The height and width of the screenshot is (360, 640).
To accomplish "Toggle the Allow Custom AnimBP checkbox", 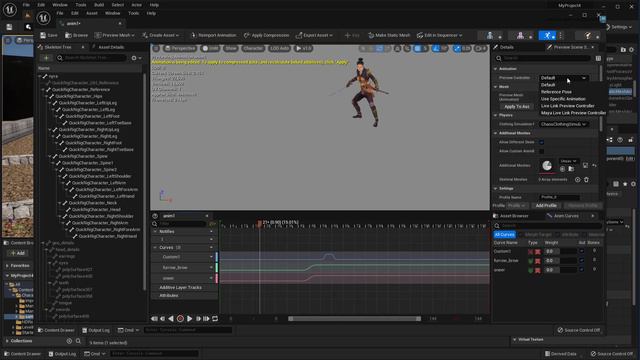I will tap(541, 151).
